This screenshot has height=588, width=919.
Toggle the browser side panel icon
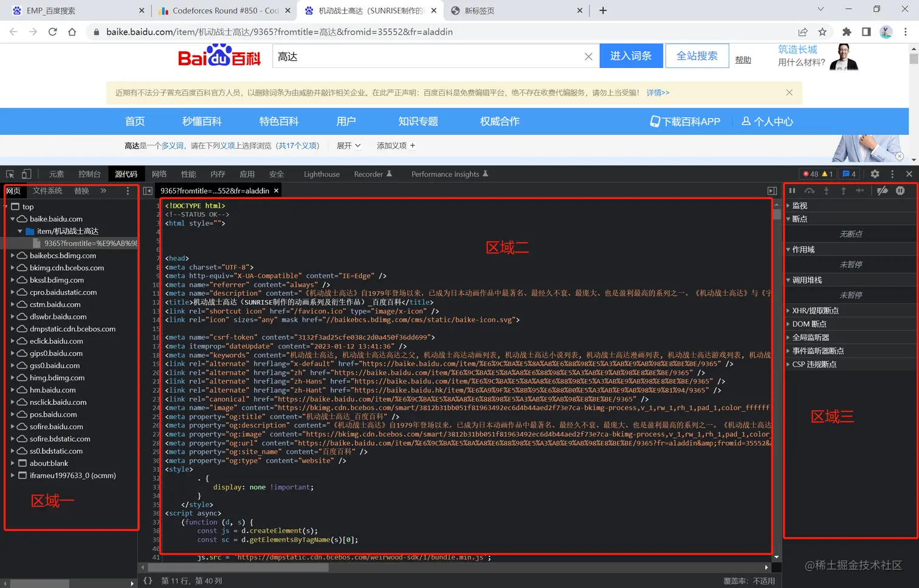(x=866, y=32)
